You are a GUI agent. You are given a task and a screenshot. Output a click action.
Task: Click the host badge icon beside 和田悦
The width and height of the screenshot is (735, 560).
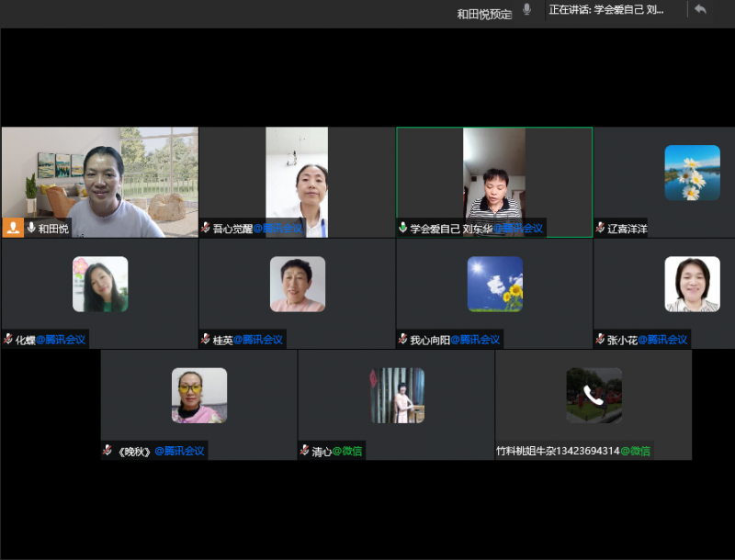click(x=13, y=228)
